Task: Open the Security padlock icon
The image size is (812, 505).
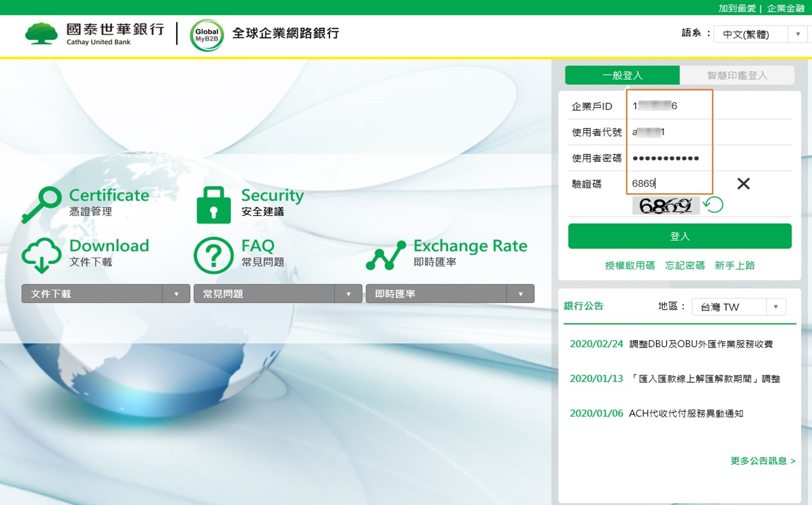Action: coord(214,204)
